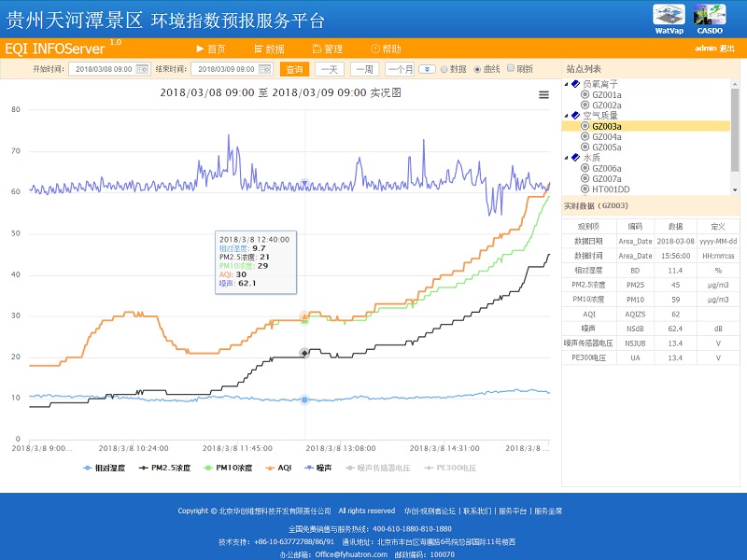
Task: Go to the 首页 home menu
Action: [210, 49]
